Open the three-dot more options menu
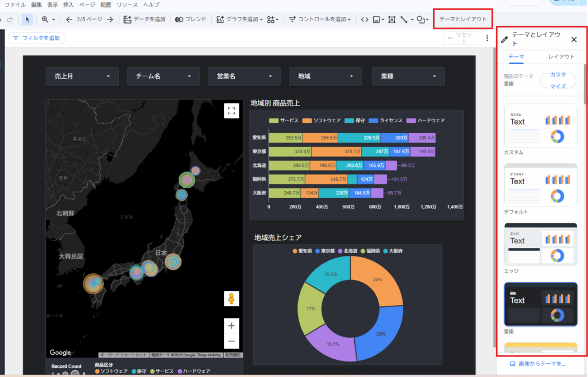The height and width of the screenshot is (377, 588). (x=487, y=38)
